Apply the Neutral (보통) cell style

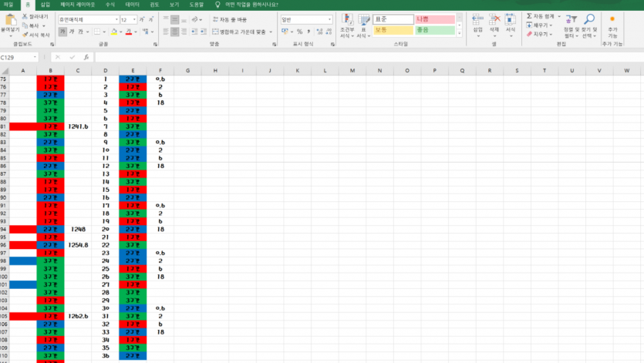tap(393, 30)
